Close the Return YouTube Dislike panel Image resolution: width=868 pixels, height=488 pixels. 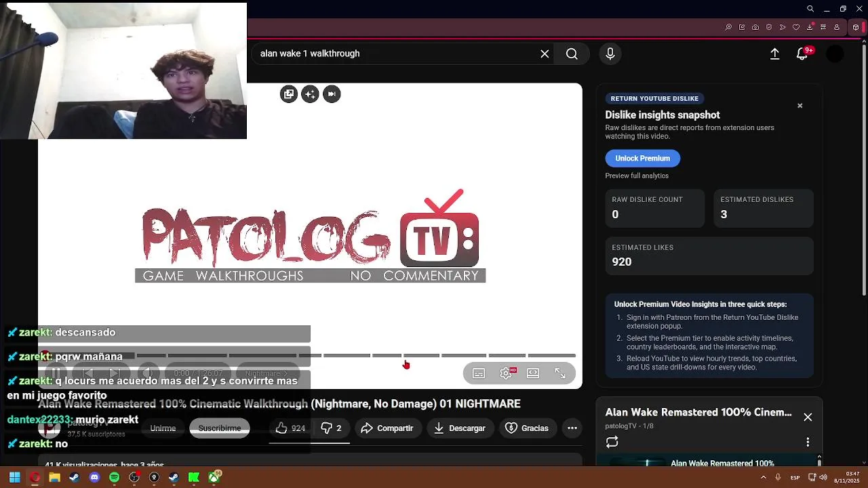800,106
